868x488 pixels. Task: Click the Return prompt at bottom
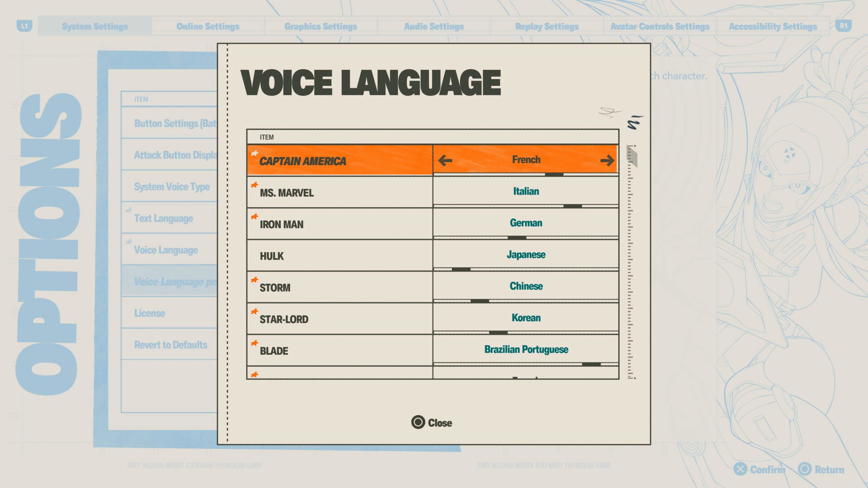click(821, 469)
